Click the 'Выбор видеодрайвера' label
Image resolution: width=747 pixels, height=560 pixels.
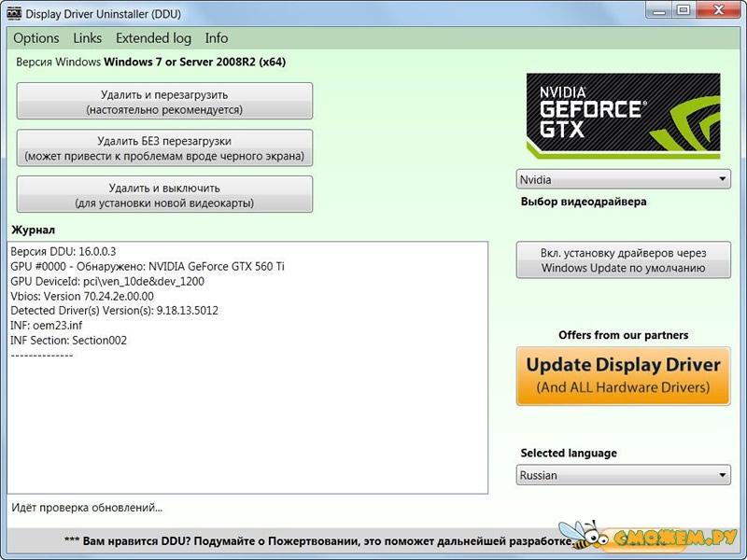(x=584, y=202)
